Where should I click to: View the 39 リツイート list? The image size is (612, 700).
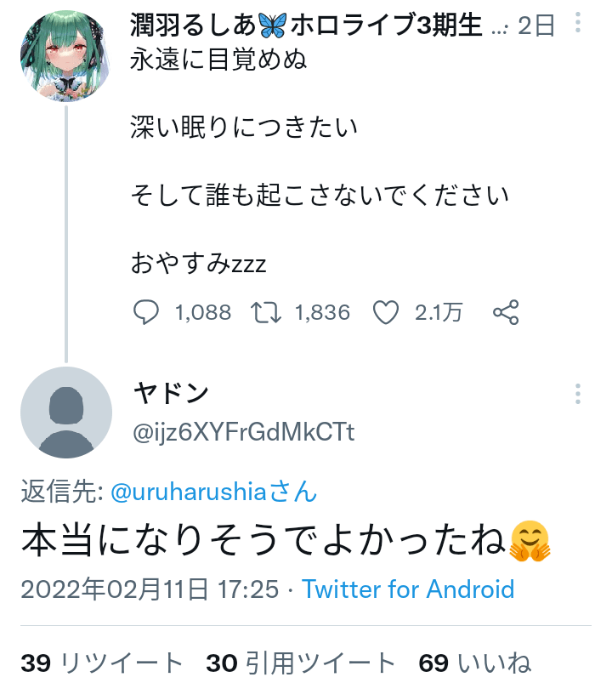coord(102,663)
